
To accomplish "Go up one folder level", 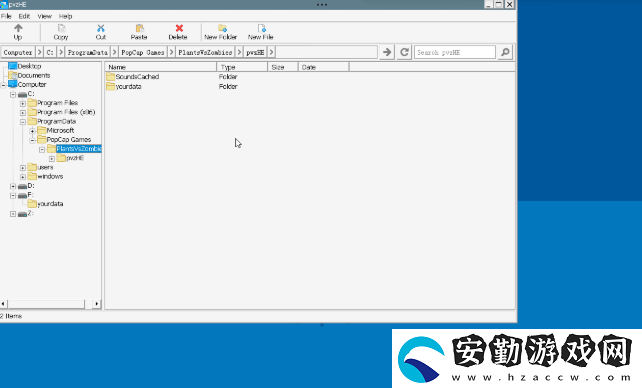I will click(18, 32).
